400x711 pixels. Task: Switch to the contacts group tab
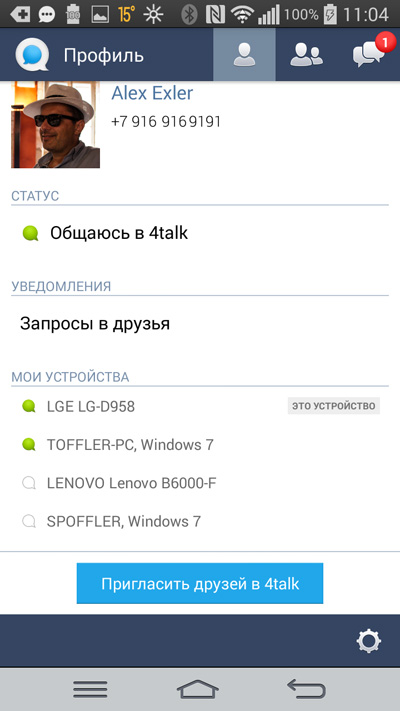pos(306,55)
